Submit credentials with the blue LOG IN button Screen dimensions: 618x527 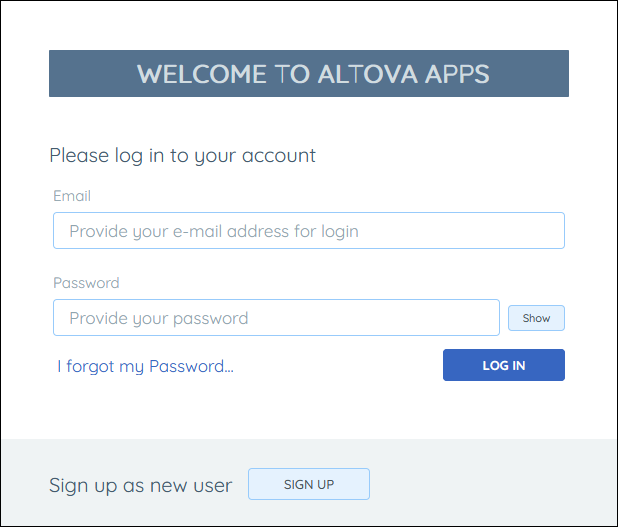click(x=504, y=365)
